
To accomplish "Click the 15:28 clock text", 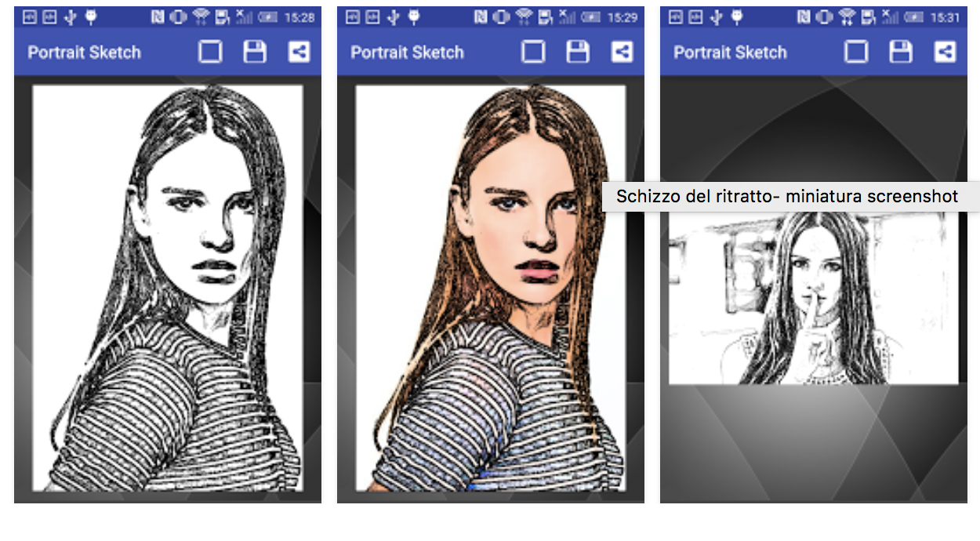I will (x=299, y=17).
